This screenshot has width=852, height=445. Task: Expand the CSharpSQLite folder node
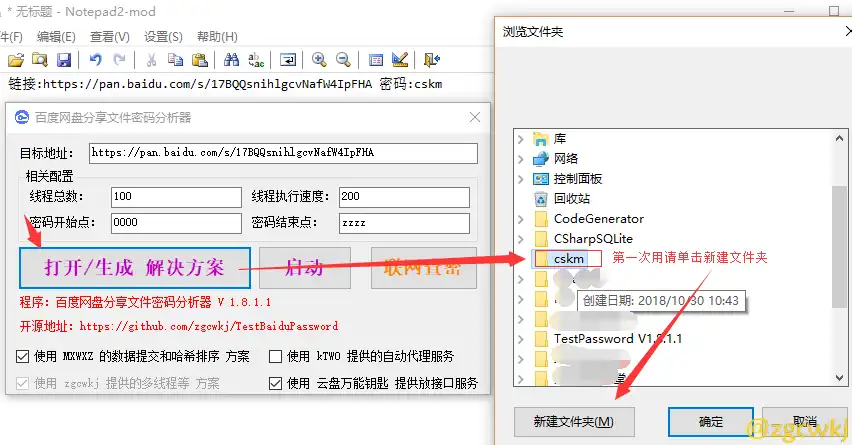coord(521,239)
